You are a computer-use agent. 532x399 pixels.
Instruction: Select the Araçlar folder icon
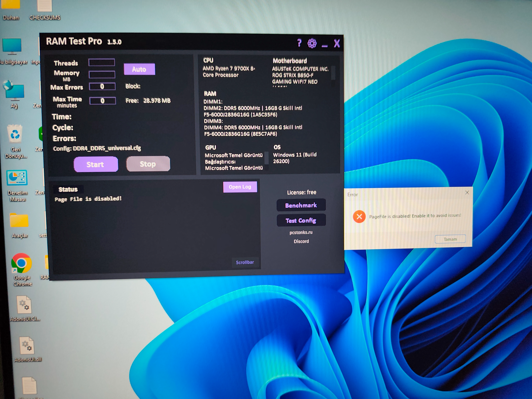pos(19,225)
